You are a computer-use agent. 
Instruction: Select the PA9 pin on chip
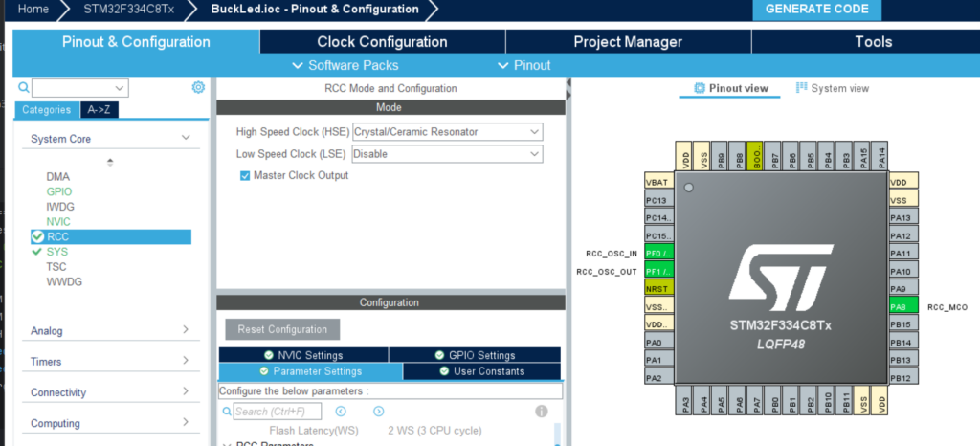(903, 289)
